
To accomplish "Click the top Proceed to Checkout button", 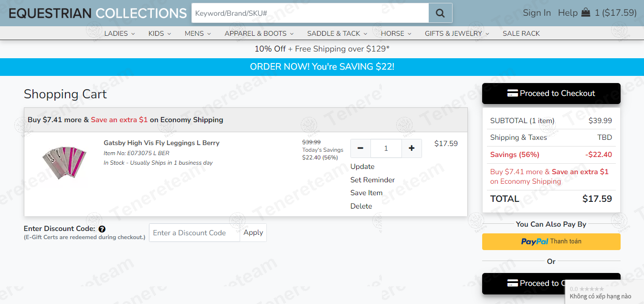I will click(551, 94).
